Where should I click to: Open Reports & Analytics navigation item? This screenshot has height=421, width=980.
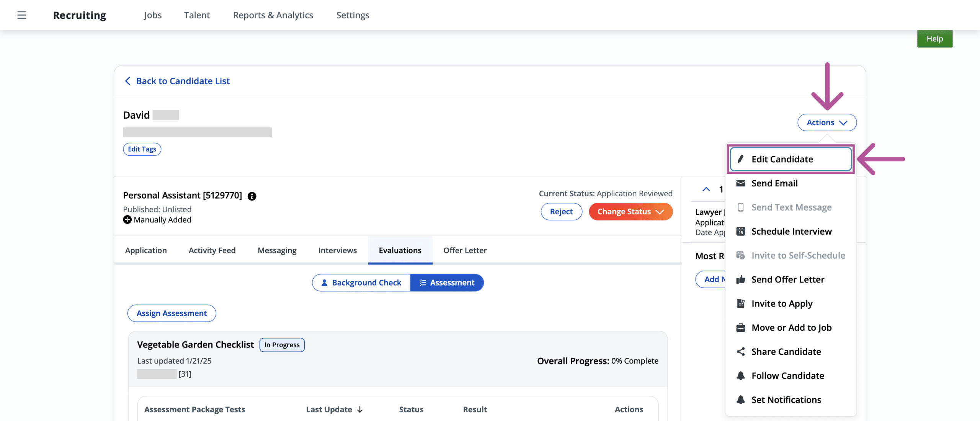(273, 15)
